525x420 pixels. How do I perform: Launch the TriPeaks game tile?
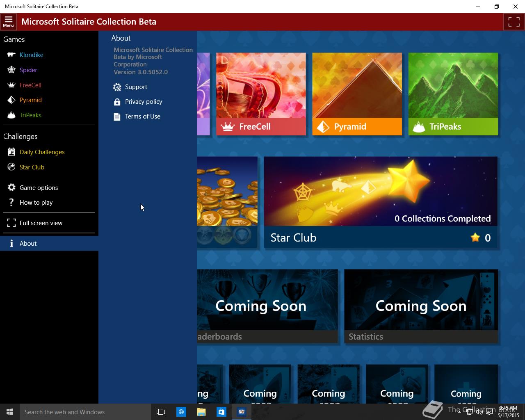pyautogui.click(x=453, y=94)
